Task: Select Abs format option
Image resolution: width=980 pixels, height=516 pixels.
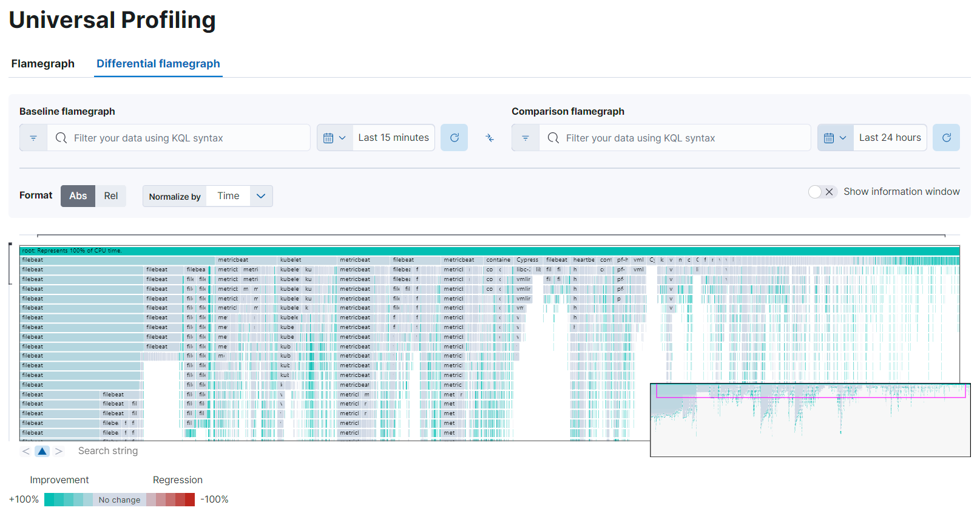Action: click(78, 196)
